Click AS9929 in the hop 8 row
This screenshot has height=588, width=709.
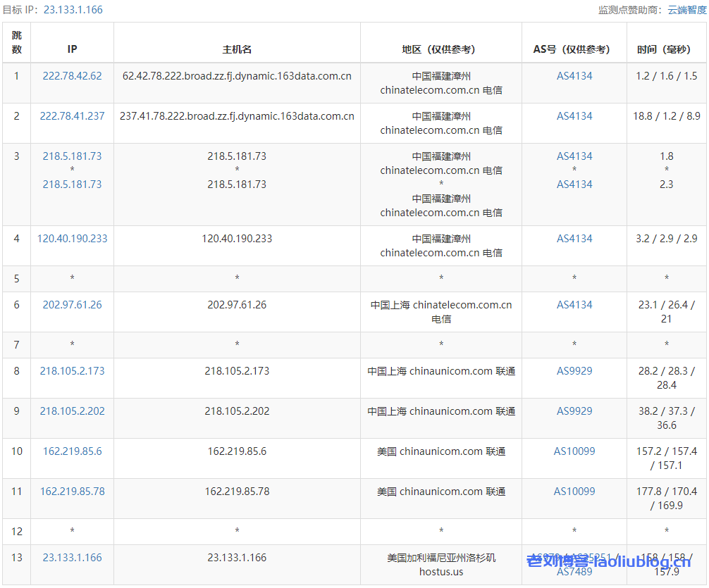click(x=574, y=371)
